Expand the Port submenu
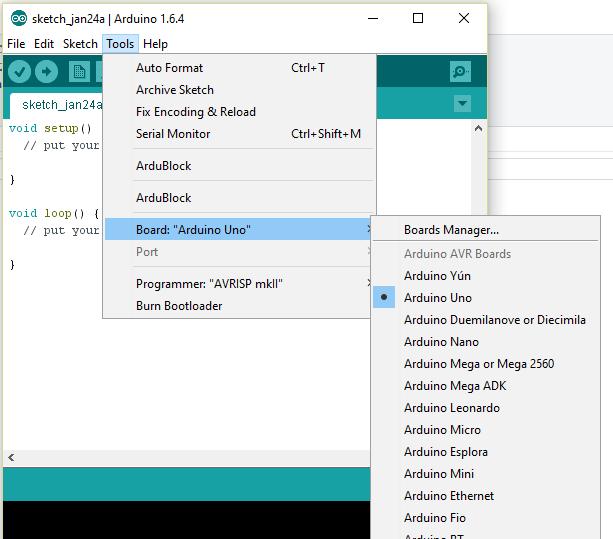The height and width of the screenshot is (539, 613). [x=238, y=252]
